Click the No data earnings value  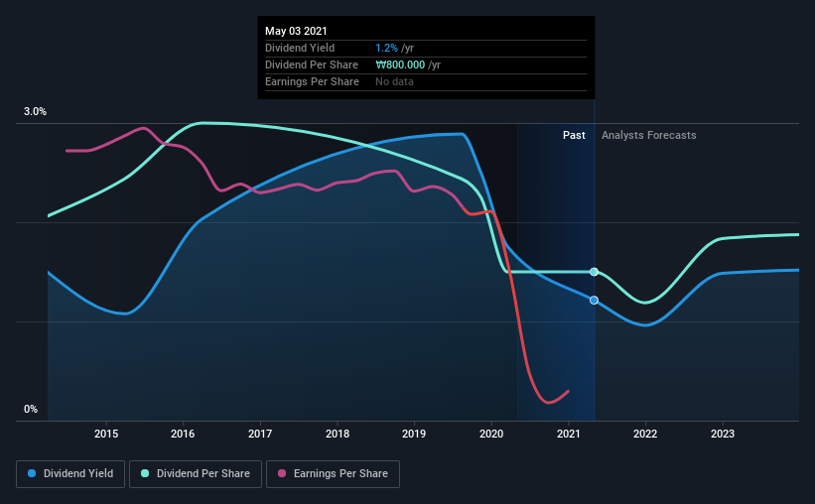click(394, 81)
